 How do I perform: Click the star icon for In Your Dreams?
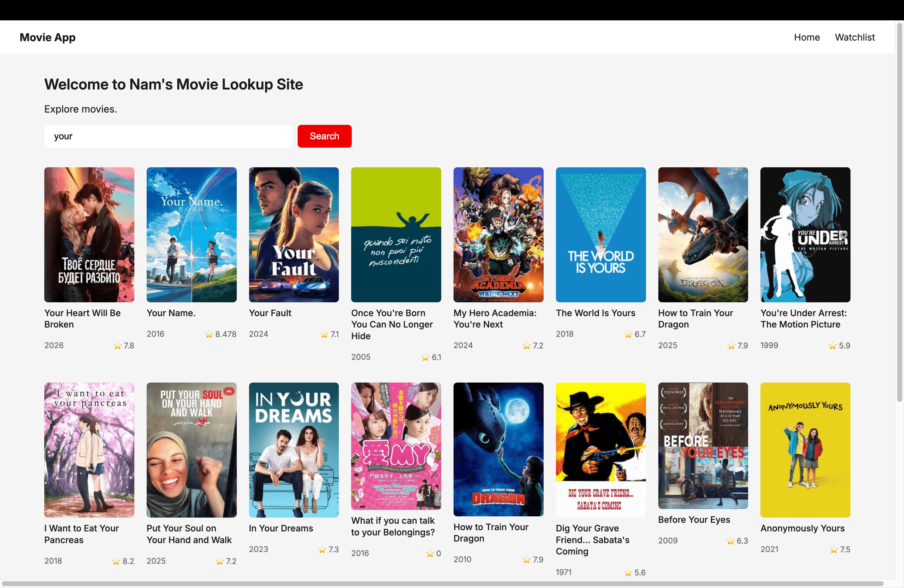point(322,550)
